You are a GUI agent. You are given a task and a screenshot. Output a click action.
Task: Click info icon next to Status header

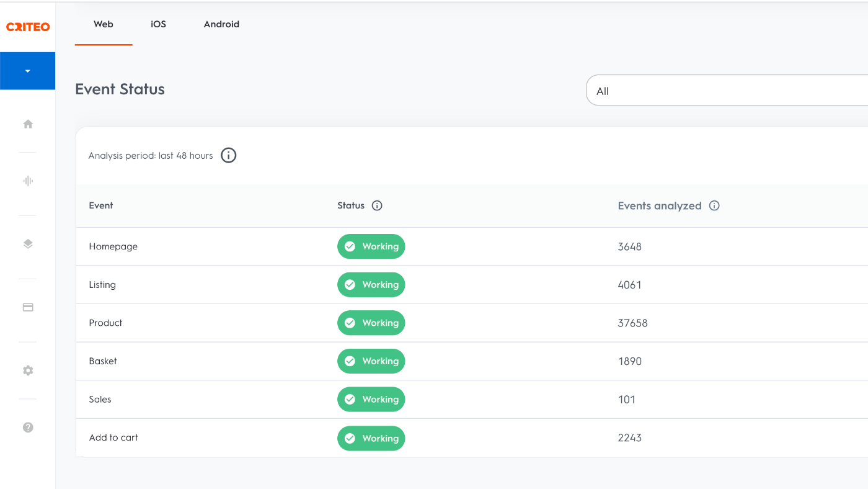coord(377,206)
